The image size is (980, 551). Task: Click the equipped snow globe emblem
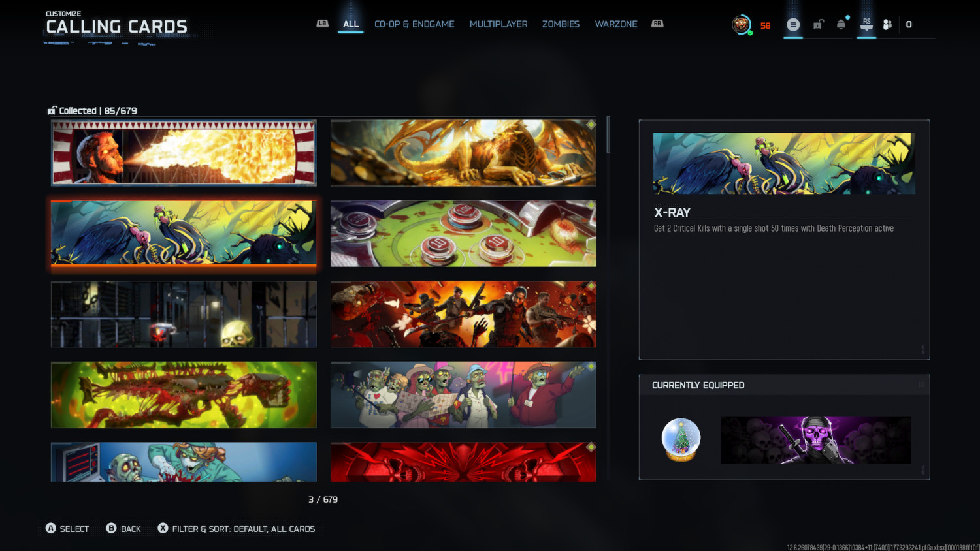click(x=681, y=439)
